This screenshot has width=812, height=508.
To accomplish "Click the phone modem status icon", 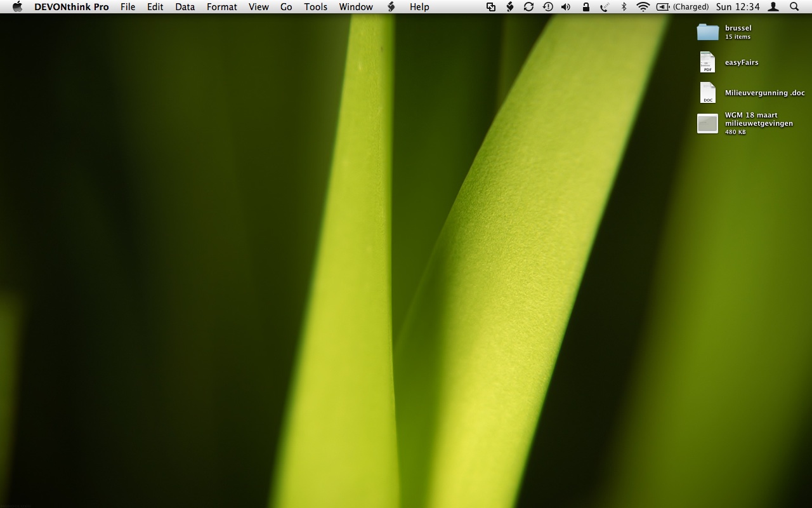I will coord(605,7).
